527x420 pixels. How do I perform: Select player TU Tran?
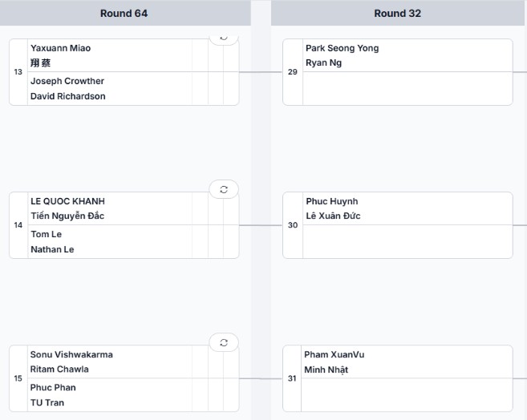[x=47, y=402]
